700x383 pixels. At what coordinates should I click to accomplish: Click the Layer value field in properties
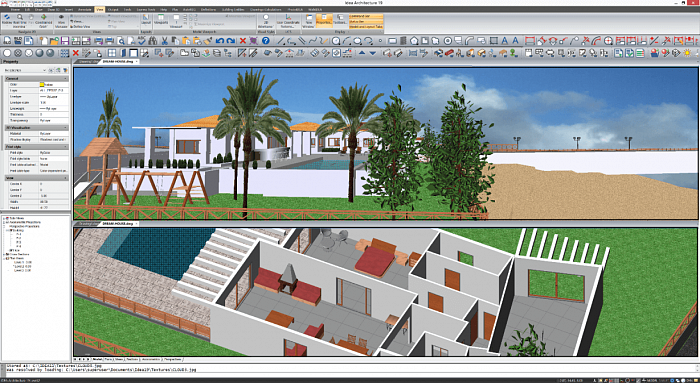pos(53,91)
